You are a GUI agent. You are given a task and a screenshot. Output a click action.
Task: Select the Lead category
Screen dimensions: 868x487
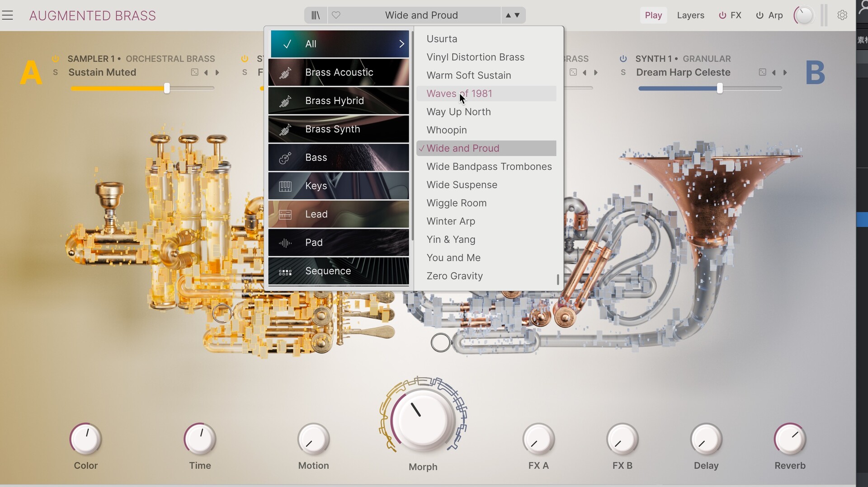tap(339, 214)
